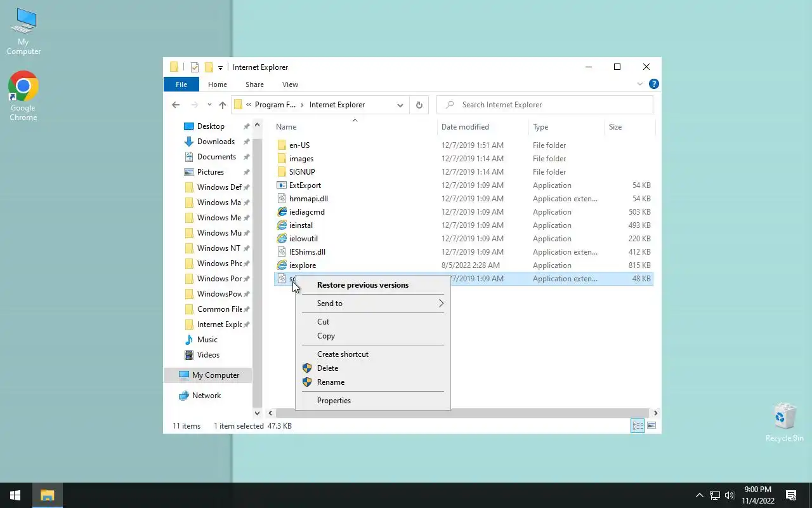Go up one folder level
Viewport: 812px width, 508px height.
222,105
